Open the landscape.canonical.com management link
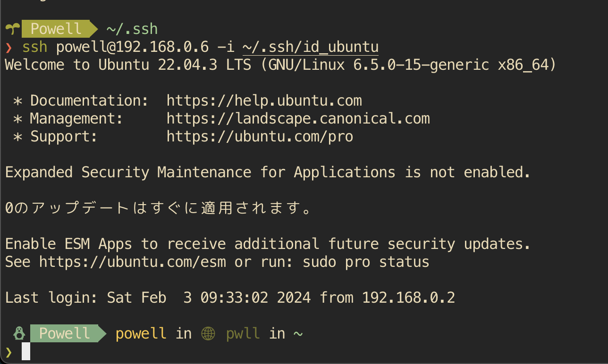 point(298,118)
